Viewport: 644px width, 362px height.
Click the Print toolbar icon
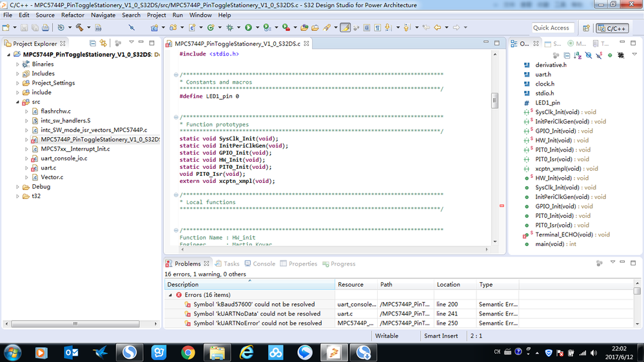pos(45,28)
